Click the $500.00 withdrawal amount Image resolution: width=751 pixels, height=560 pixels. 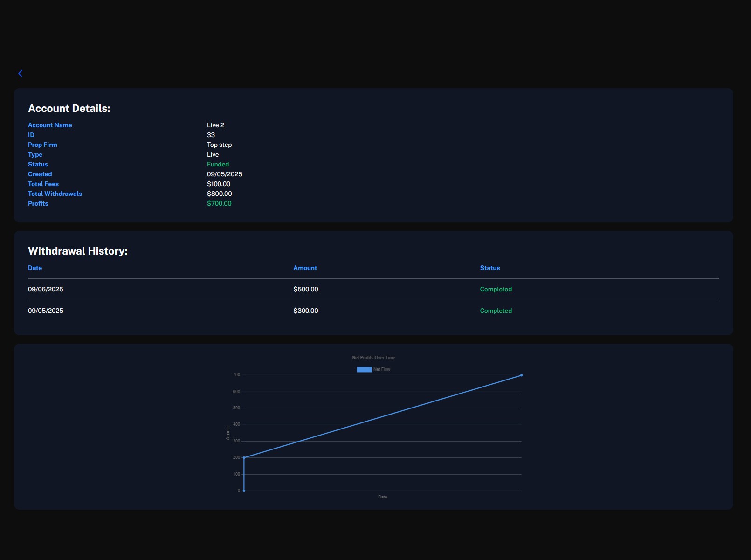(305, 290)
